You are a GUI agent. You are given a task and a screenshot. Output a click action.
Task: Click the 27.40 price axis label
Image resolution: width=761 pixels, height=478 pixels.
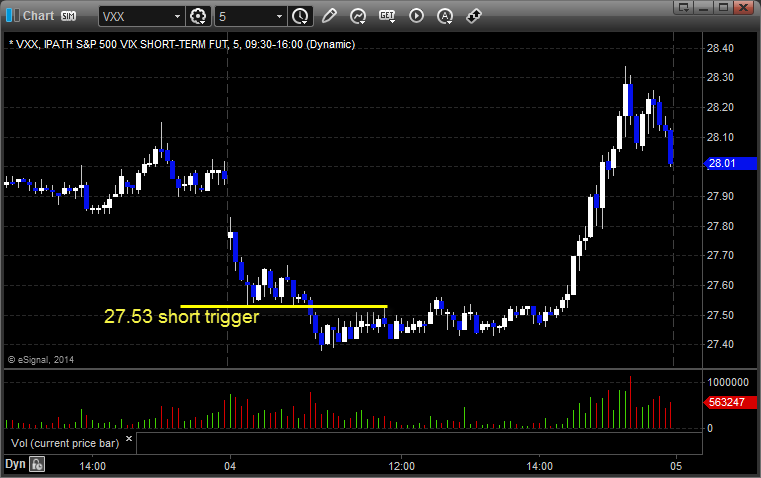tap(720, 345)
